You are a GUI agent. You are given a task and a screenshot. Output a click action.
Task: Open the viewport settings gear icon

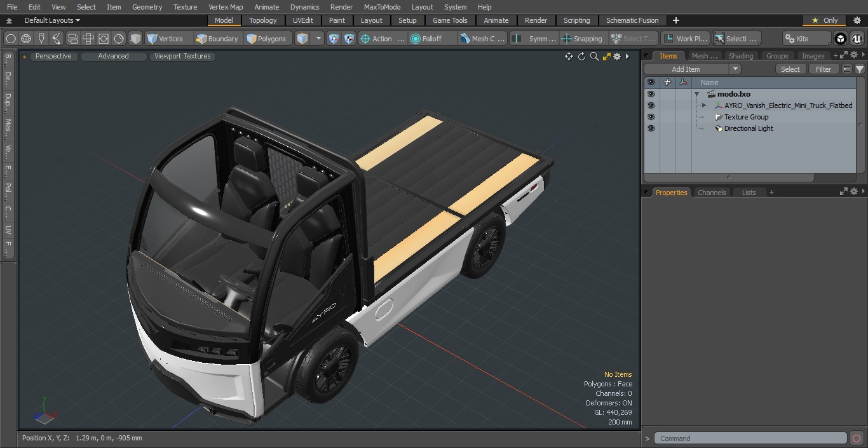617,57
